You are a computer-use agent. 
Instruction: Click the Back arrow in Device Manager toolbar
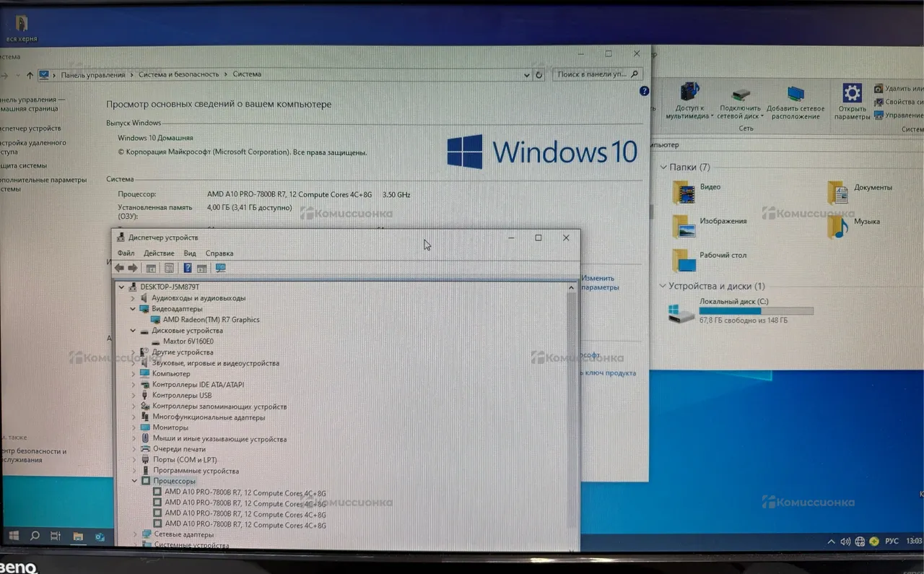tap(119, 268)
